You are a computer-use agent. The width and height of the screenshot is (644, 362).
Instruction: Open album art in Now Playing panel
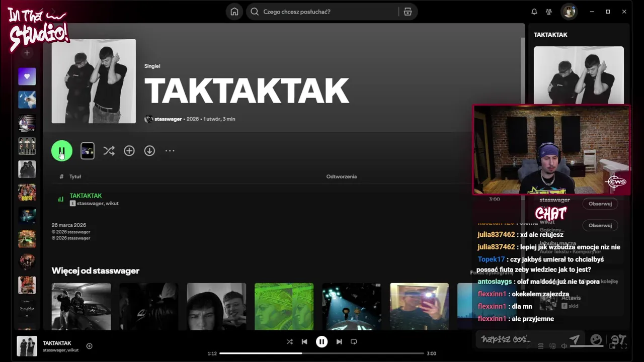[579, 75]
